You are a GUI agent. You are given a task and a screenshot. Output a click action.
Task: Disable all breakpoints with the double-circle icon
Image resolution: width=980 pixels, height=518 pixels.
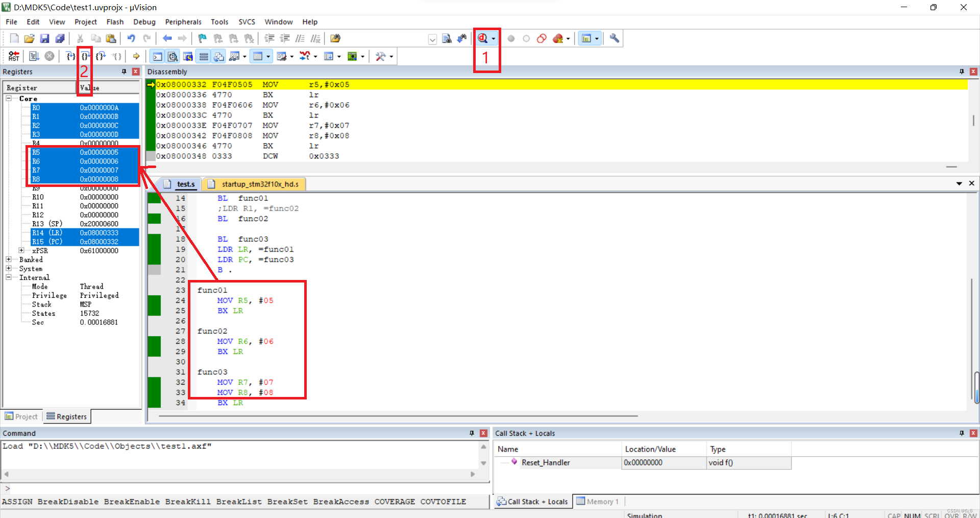click(542, 38)
